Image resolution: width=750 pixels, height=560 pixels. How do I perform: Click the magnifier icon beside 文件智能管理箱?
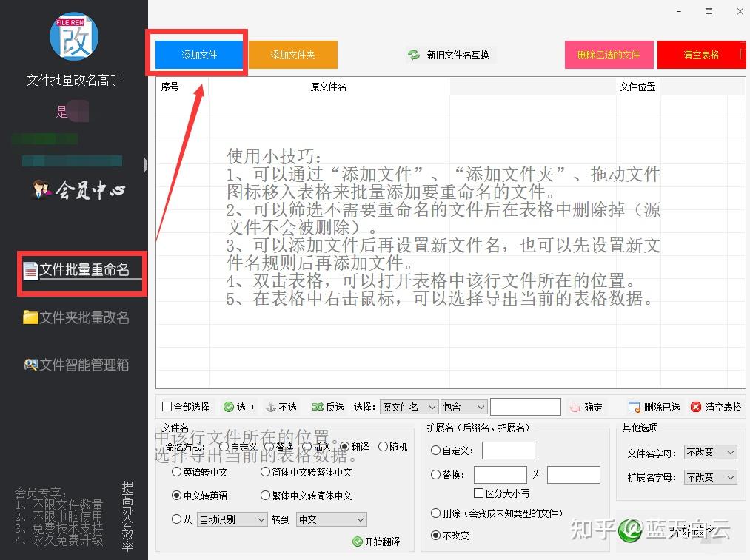click(x=30, y=365)
